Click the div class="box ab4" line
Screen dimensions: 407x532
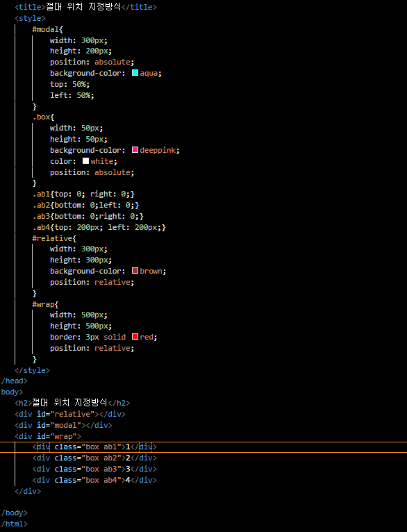pyautogui.click(x=94, y=480)
